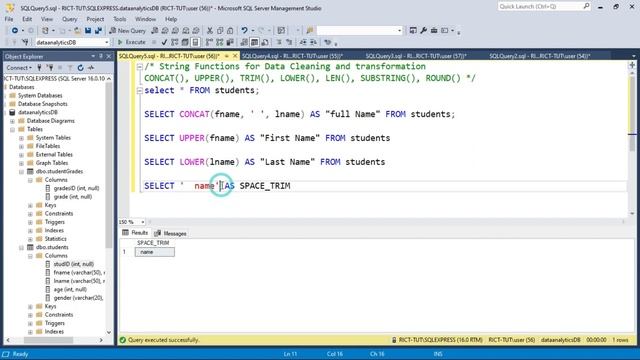Click the Connect plug icon in Object Explorer

39,68
